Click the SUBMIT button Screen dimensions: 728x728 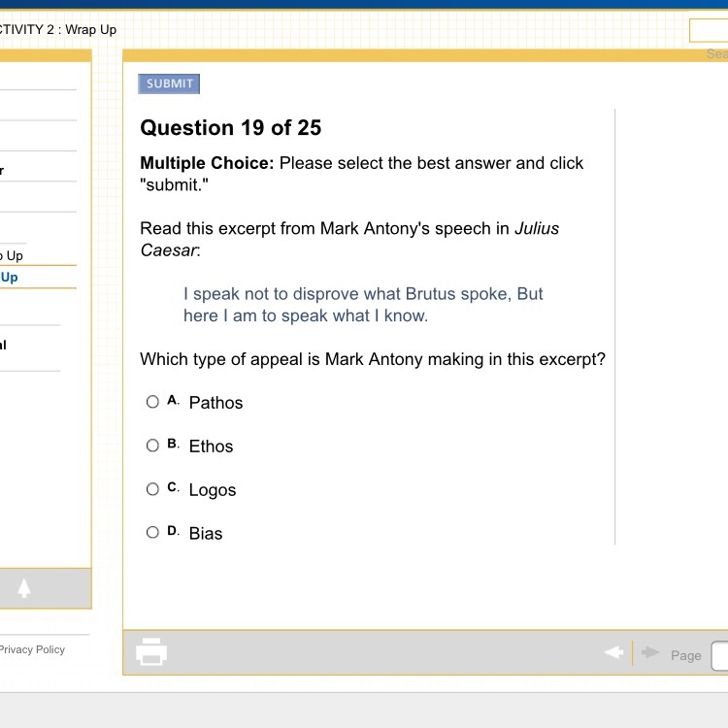169,83
